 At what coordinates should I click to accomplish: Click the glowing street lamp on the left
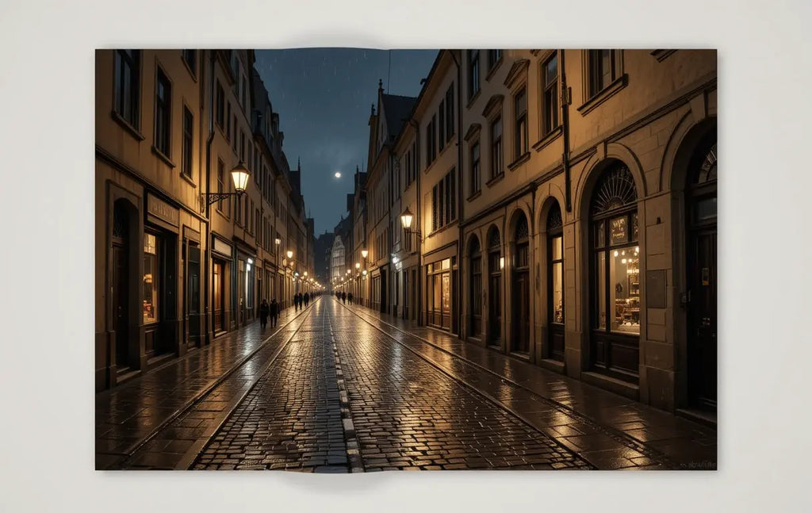pyautogui.click(x=239, y=176)
